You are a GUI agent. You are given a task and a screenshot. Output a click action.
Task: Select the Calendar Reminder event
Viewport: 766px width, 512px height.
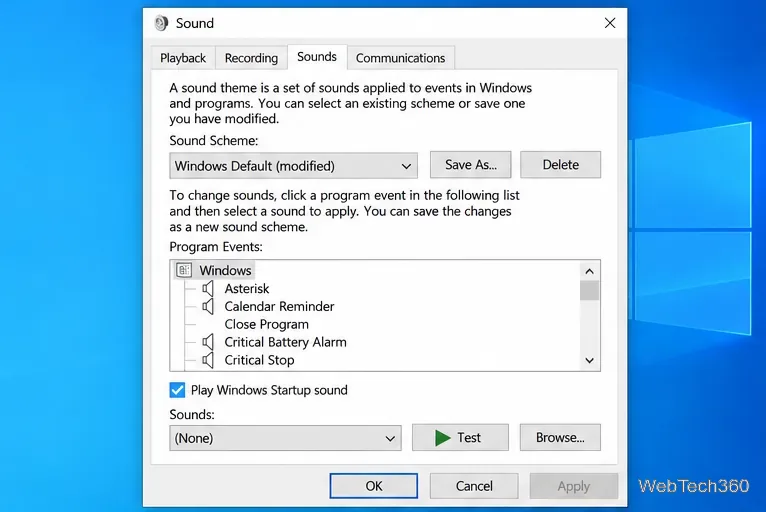coord(279,306)
